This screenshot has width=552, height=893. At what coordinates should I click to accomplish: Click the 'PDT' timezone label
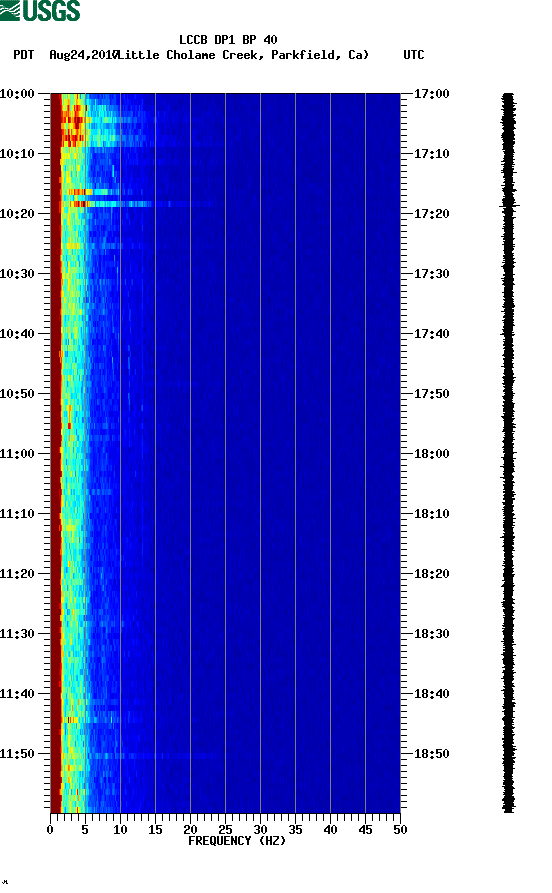tap(23, 55)
